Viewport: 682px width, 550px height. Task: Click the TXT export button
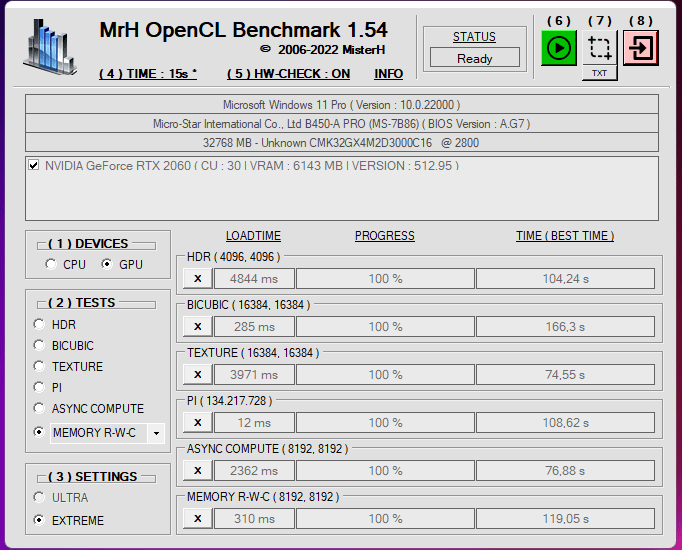click(x=600, y=73)
